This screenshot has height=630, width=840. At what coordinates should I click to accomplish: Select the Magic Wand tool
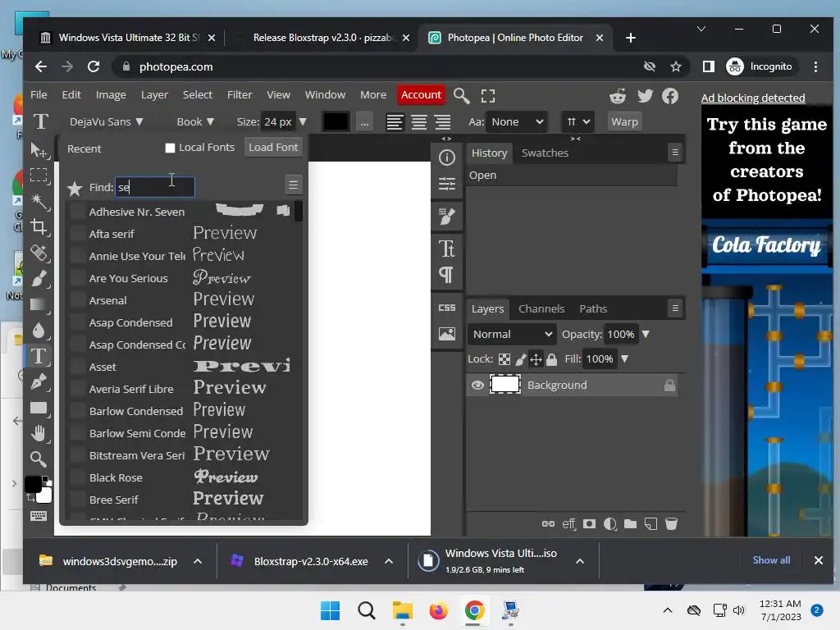(x=39, y=201)
